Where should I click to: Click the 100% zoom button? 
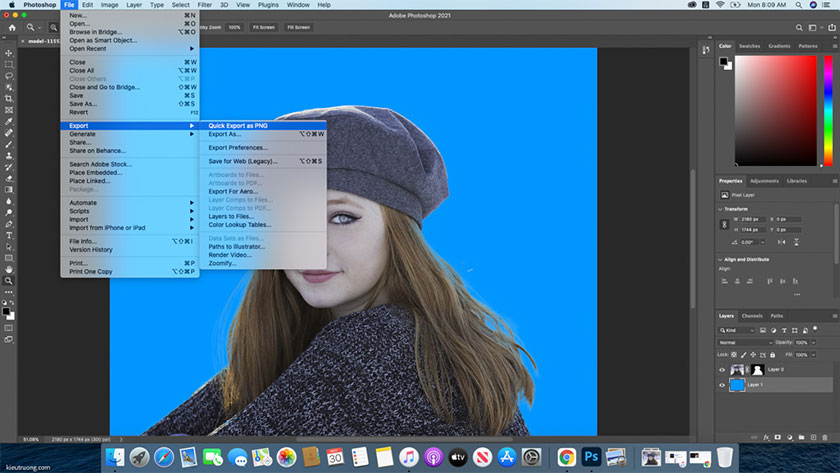point(234,27)
